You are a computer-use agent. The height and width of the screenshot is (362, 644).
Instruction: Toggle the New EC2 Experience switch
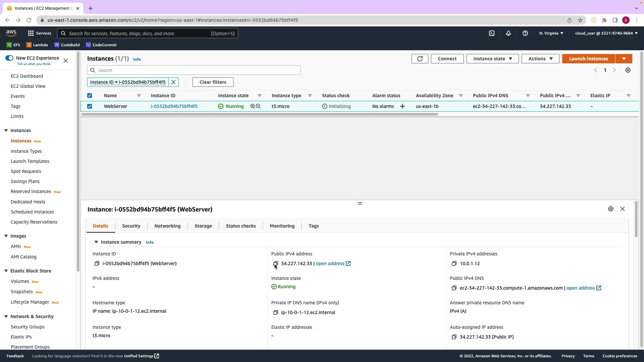[9, 58]
